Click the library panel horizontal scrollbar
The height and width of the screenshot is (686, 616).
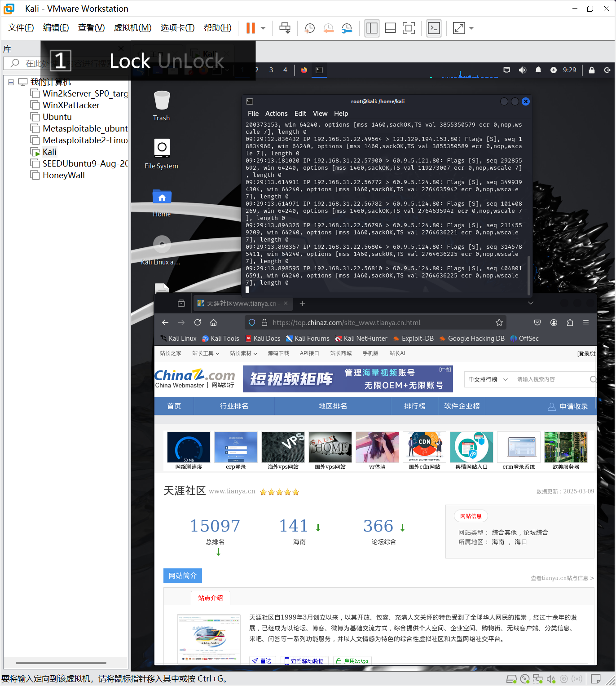click(61, 663)
